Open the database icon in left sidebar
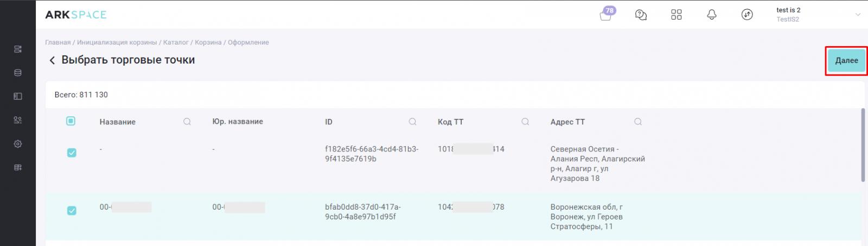 (x=18, y=73)
